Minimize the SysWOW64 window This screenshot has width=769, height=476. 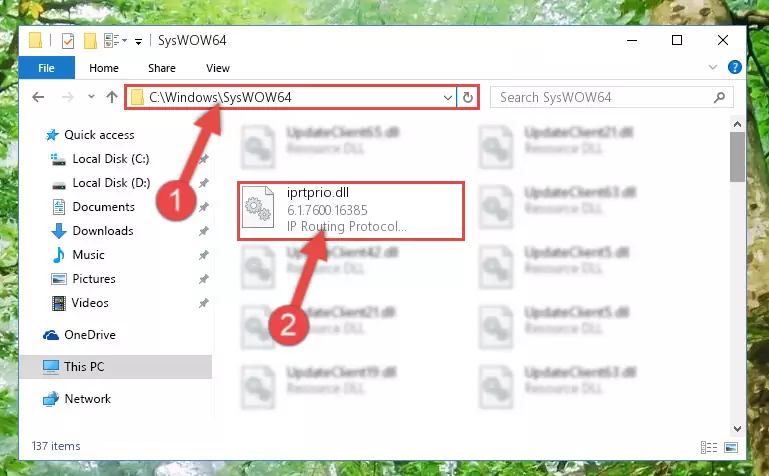632,40
